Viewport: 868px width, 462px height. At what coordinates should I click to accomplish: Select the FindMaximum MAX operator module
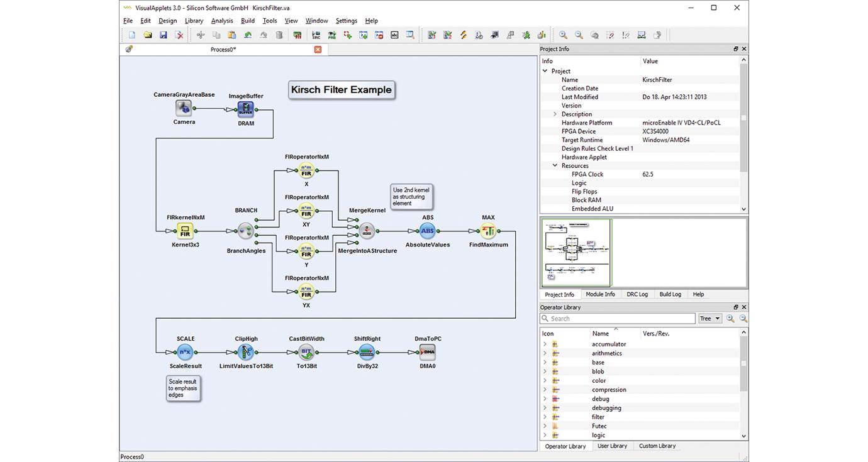click(489, 231)
